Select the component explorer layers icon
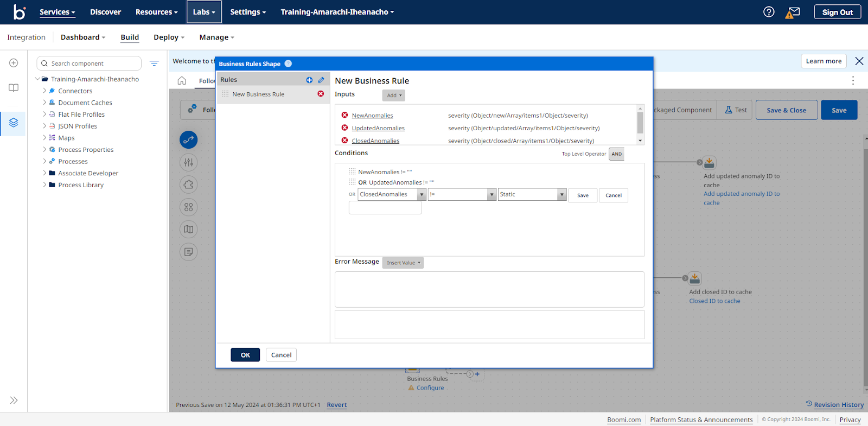 tap(14, 123)
